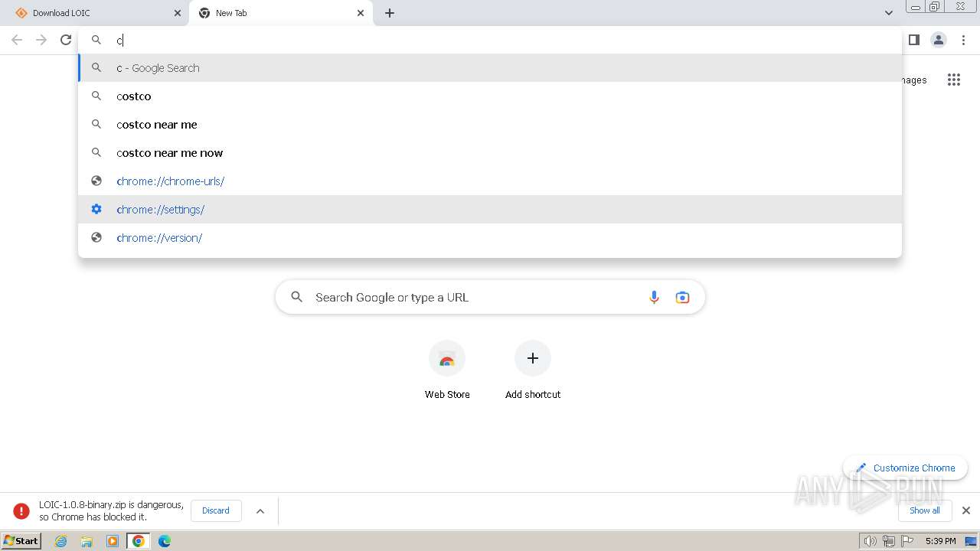Open the profile avatar menu
Image resolution: width=980 pixels, height=551 pixels.
(x=939, y=40)
